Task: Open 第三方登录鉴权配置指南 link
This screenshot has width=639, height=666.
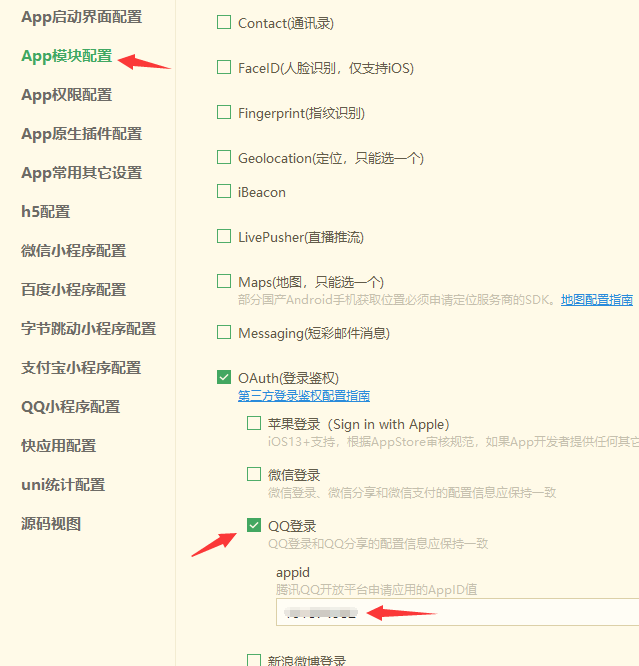Action: click(303, 396)
